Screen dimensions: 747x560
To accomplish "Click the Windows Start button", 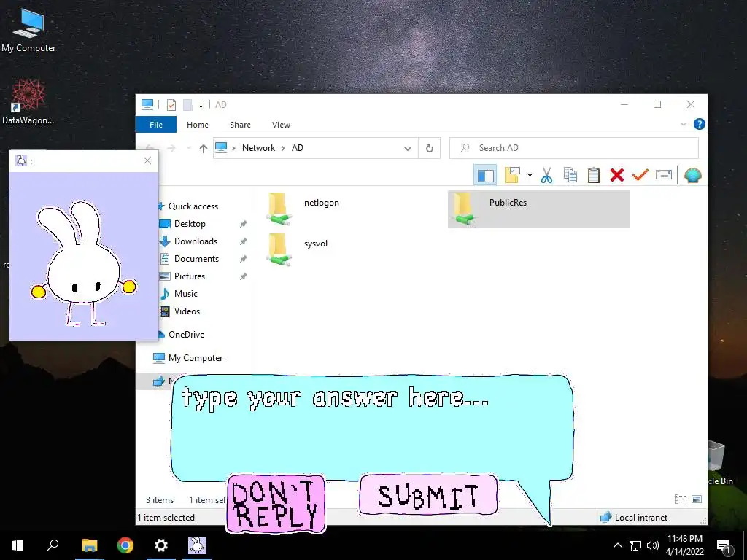I will click(18, 545).
